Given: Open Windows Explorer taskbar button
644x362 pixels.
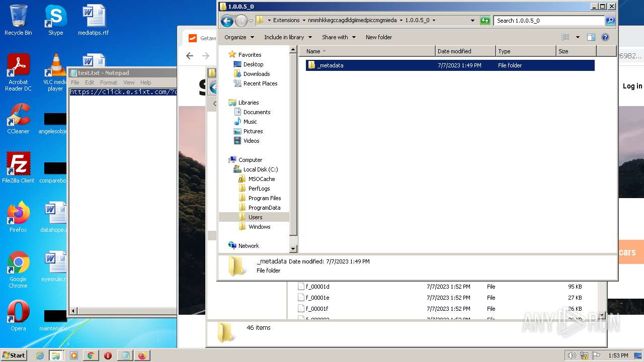Looking at the screenshot, I should coord(56,355).
